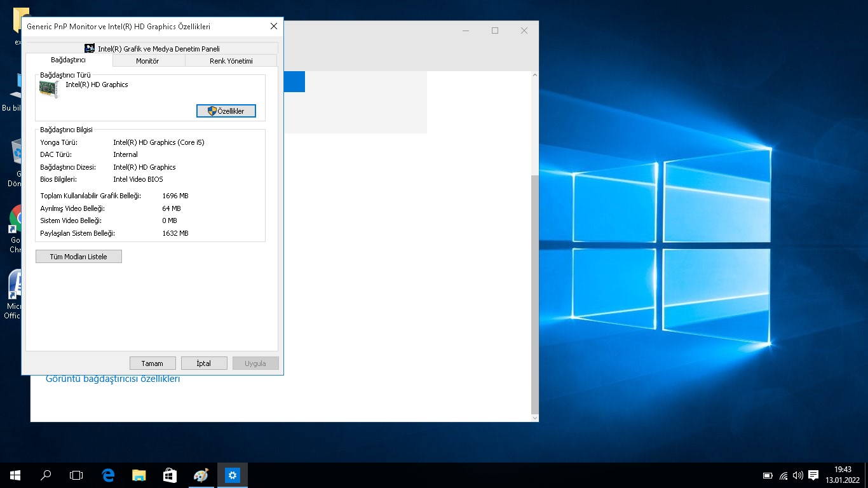The height and width of the screenshot is (488, 868).
Task: Click the 64 MB dedicated video memory value
Action: pos(172,208)
